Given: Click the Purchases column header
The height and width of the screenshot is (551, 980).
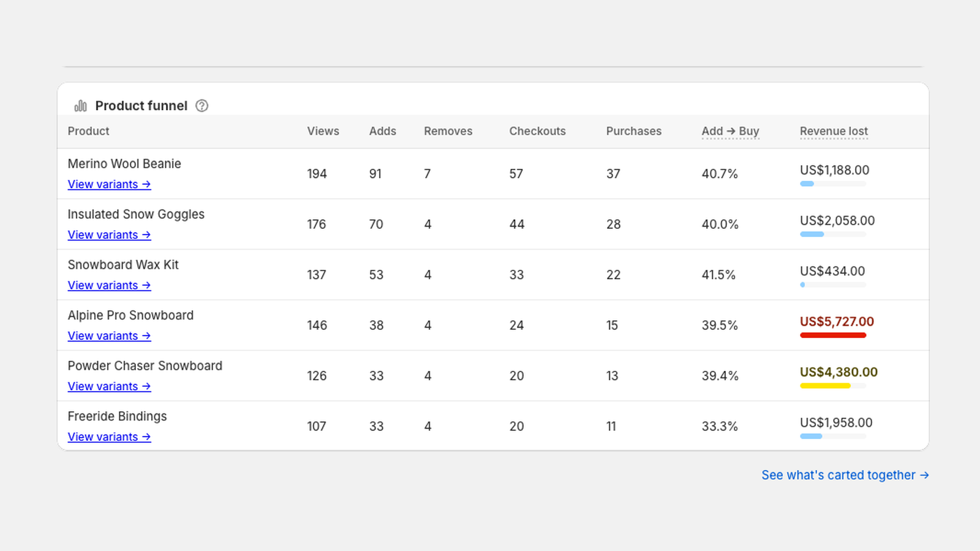Looking at the screenshot, I should pos(634,131).
